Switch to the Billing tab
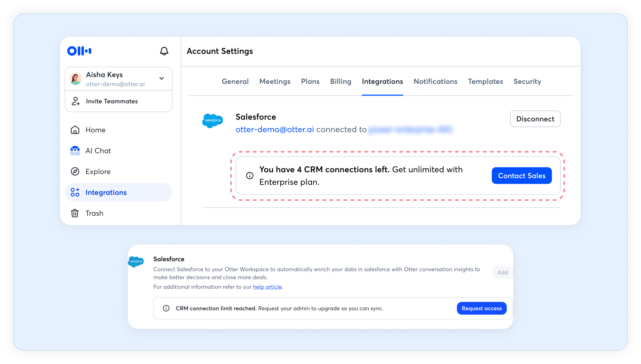Image resolution: width=641 pixels, height=364 pixels. pyautogui.click(x=340, y=82)
